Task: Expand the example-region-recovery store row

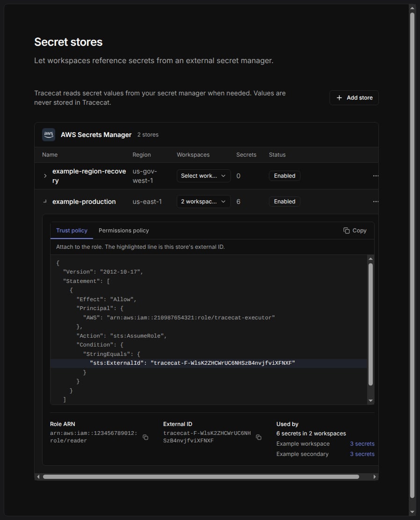Action: coord(45,176)
